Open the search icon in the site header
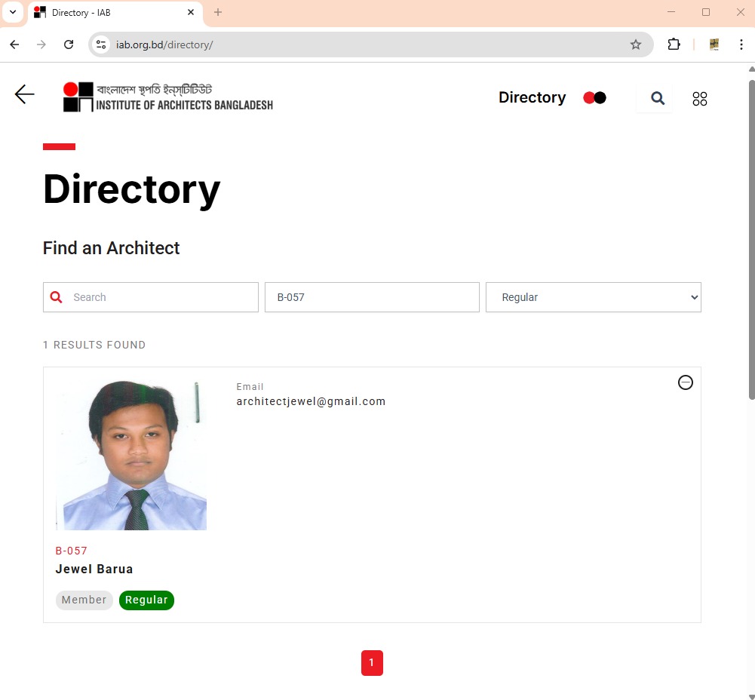Image resolution: width=755 pixels, height=700 pixels. click(655, 98)
